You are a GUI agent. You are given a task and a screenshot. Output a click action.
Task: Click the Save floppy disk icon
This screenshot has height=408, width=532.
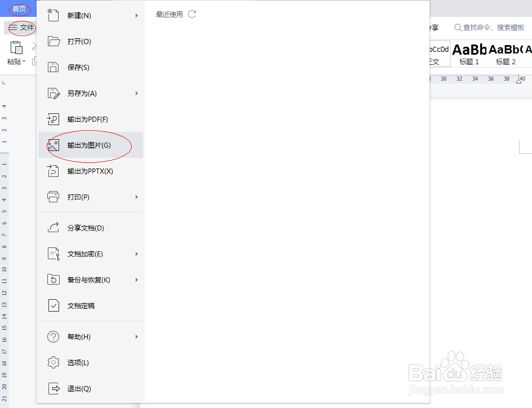(53, 67)
